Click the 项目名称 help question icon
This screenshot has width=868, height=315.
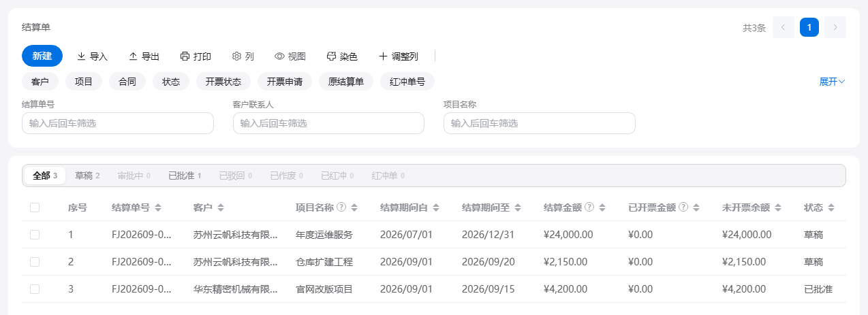[x=342, y=208]
